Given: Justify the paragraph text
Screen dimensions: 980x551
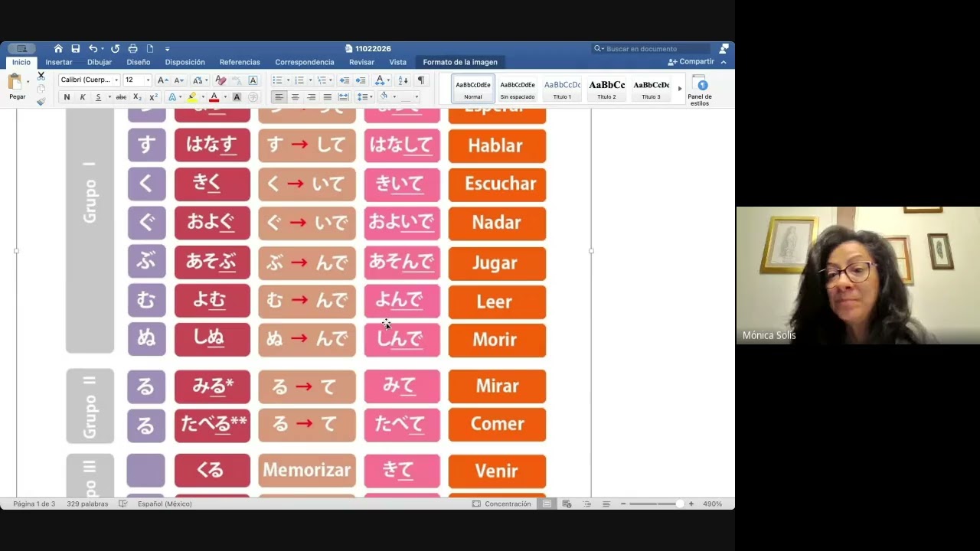Looking at the screenshot, I should 327,97.
